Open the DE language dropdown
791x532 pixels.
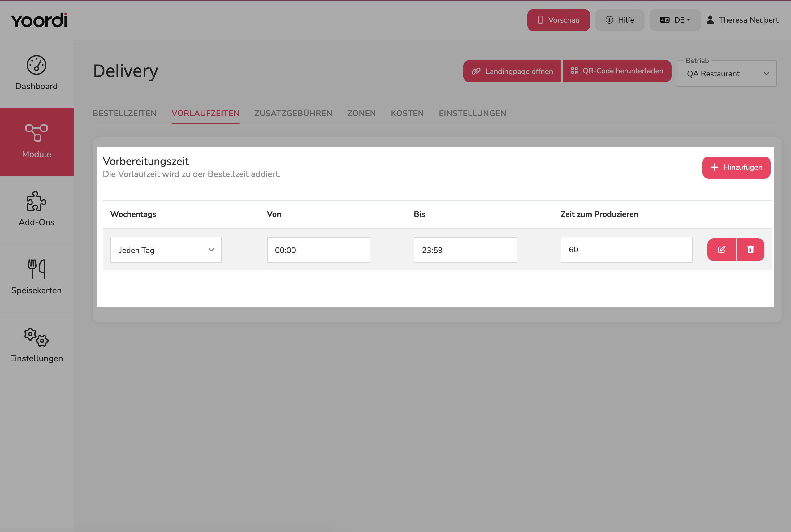tap(675, 20)
